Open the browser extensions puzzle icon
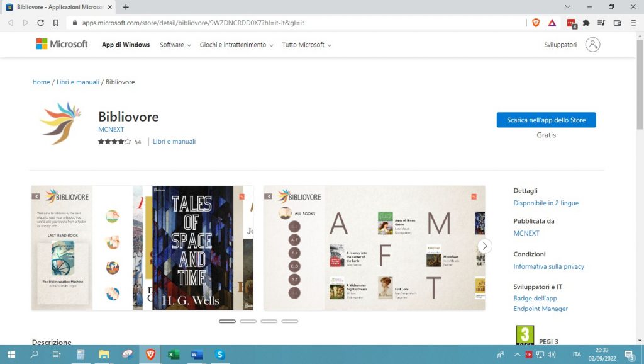 coord(586,23)
